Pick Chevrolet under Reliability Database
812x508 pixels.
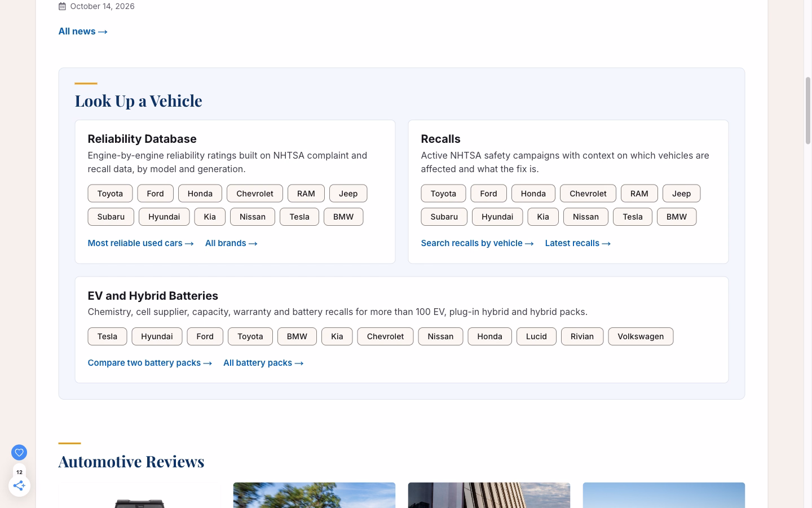click(255, 194)
